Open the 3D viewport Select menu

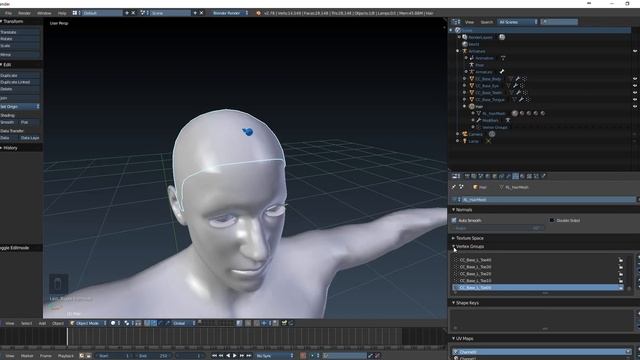coord(26,323)
